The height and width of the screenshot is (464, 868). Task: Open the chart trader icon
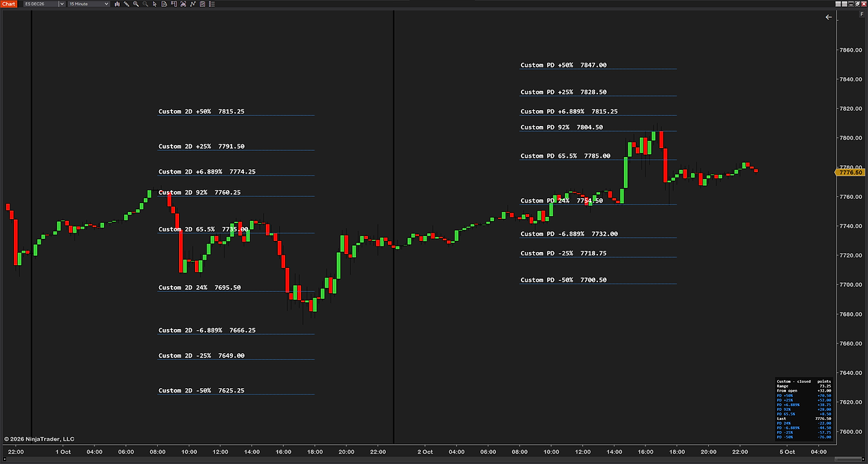coord(174,3)
